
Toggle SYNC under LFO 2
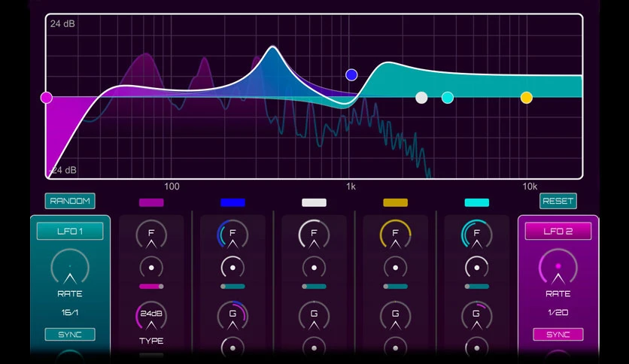[x=558, y=335]
